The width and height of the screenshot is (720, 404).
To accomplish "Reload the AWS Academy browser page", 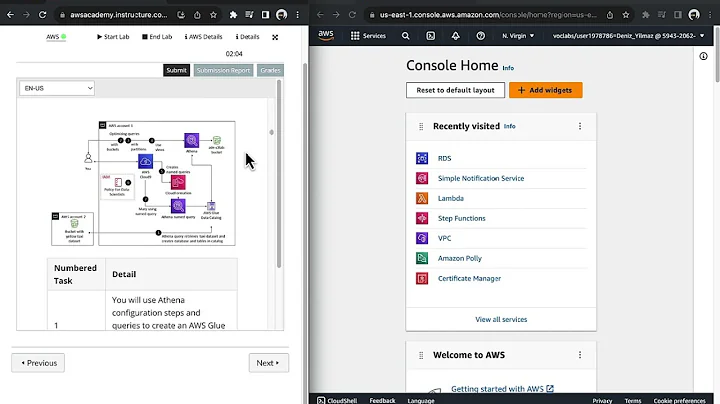I will [42, 15].
